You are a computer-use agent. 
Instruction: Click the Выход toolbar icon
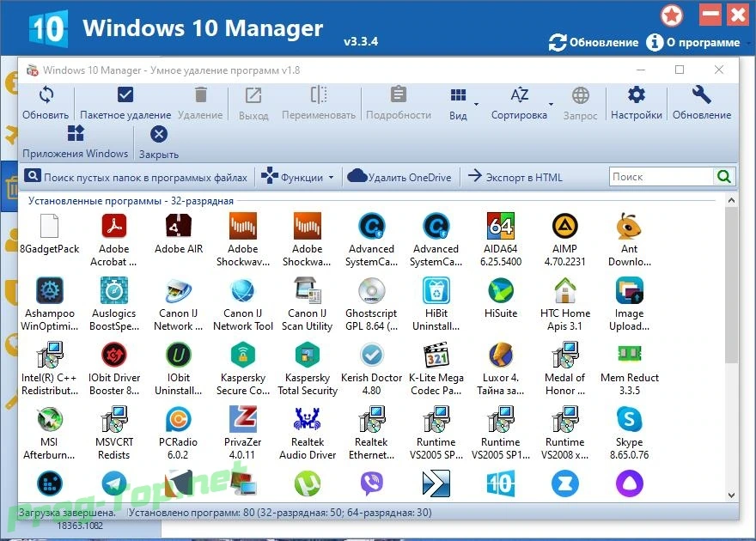[x=253, y=95]
